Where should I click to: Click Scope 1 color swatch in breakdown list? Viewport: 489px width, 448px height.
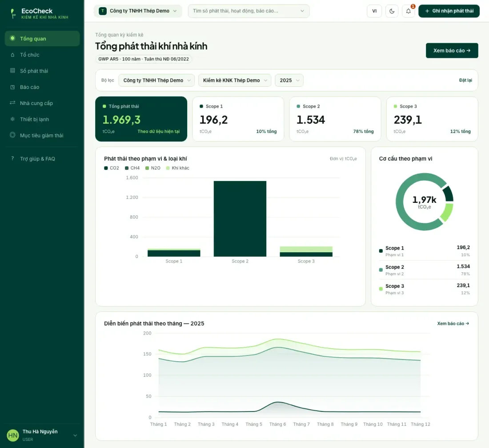pos(381,250)
